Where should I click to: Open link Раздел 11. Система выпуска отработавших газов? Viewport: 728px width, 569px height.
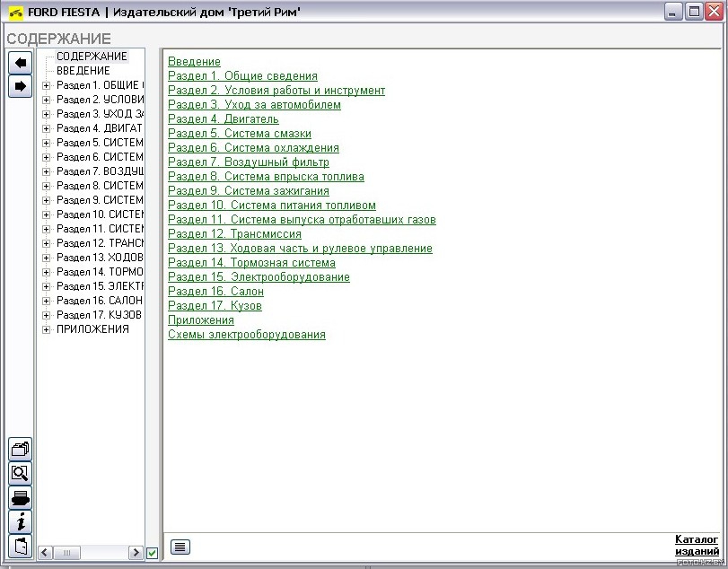pyautogui.click(x=302, y=220)
